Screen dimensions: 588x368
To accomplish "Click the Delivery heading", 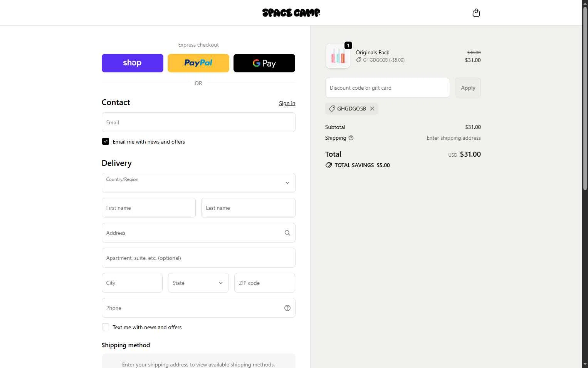I will 117,163.
